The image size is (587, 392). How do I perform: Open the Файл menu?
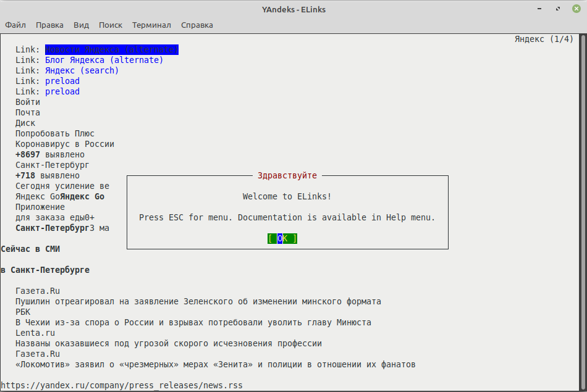15,25
